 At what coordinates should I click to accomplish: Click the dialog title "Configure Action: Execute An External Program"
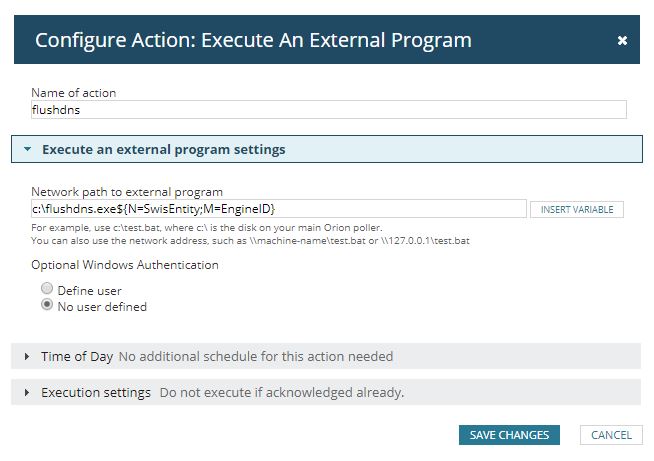click(x=253, y=41)
